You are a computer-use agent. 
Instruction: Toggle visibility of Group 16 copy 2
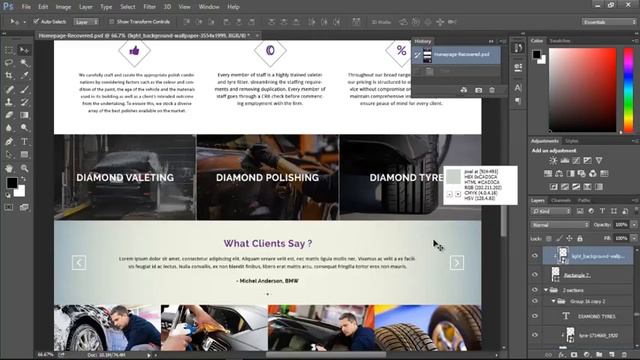tap(535, 301)
